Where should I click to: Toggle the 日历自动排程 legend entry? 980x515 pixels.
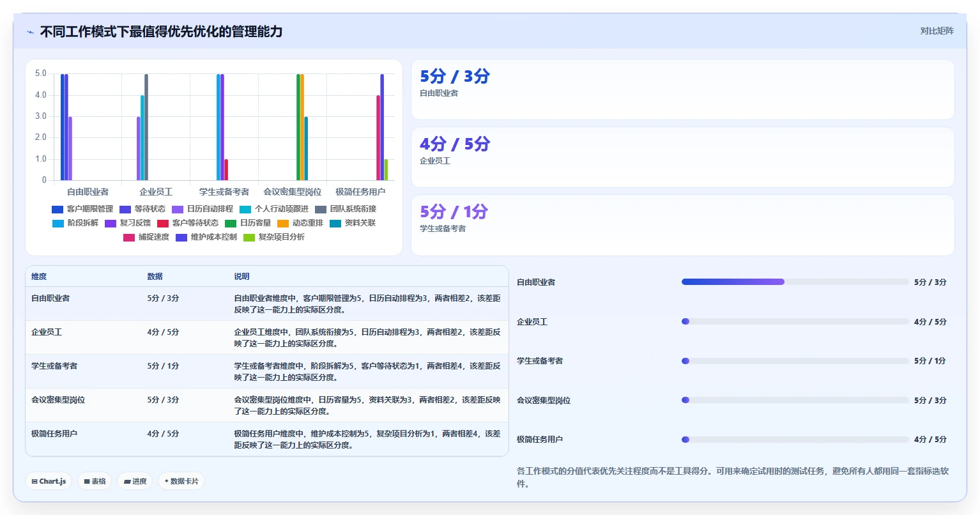203,209
